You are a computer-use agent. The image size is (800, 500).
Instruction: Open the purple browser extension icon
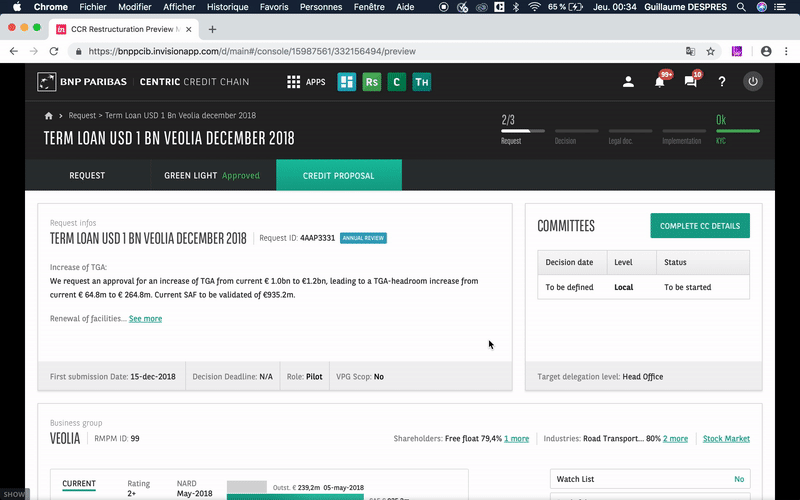coord(737,51)
